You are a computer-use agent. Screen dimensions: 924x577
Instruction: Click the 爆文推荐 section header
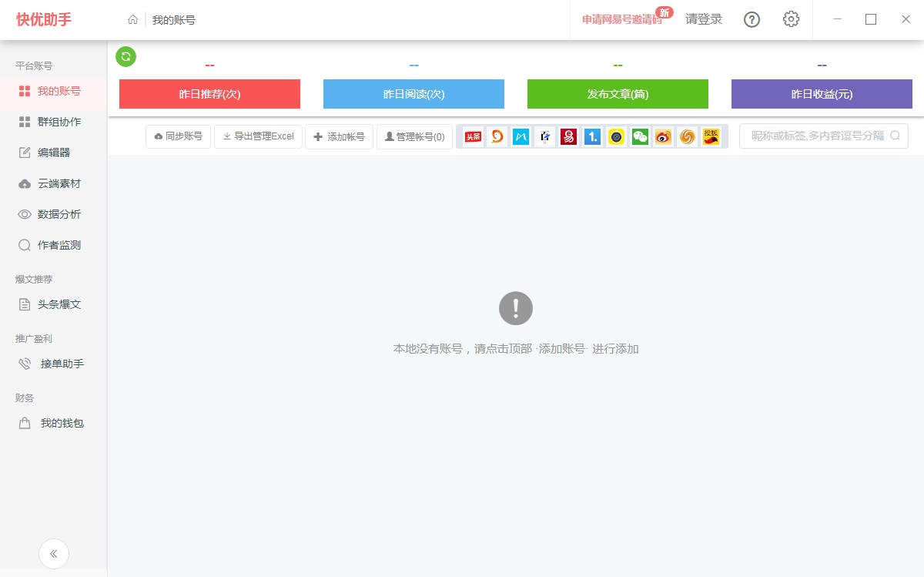click(34, 280)
